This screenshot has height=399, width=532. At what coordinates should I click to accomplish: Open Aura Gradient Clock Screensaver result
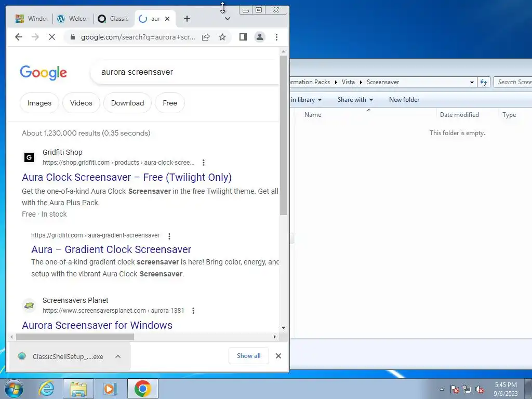(x=111, y=249)
